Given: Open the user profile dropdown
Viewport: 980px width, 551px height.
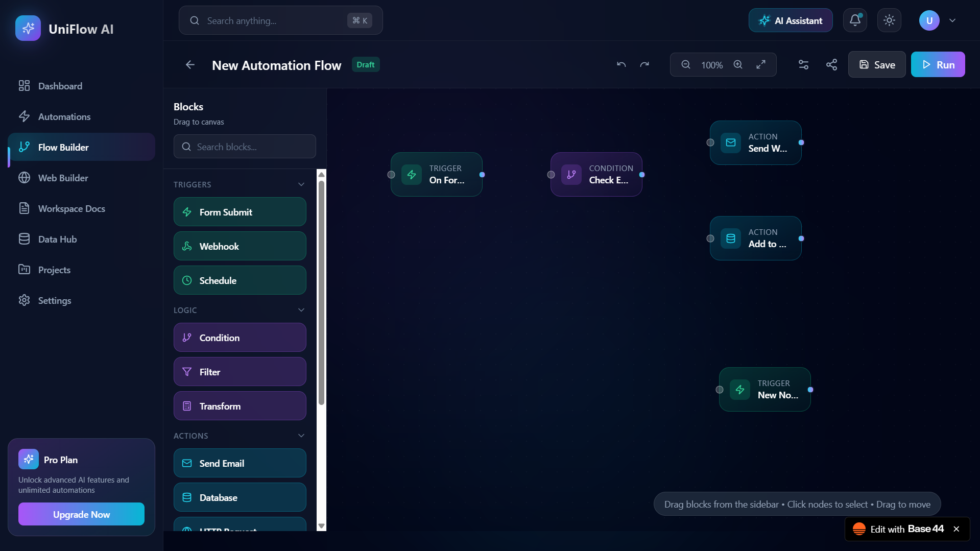Looking at the screenshot, I should pos(952,20).
